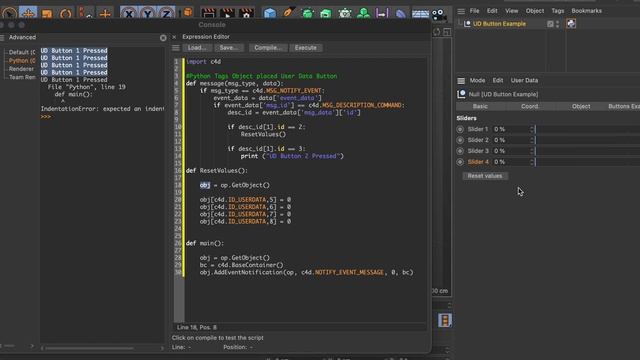
Task: Select the Move tool in top toolbar
Action: 28,13
